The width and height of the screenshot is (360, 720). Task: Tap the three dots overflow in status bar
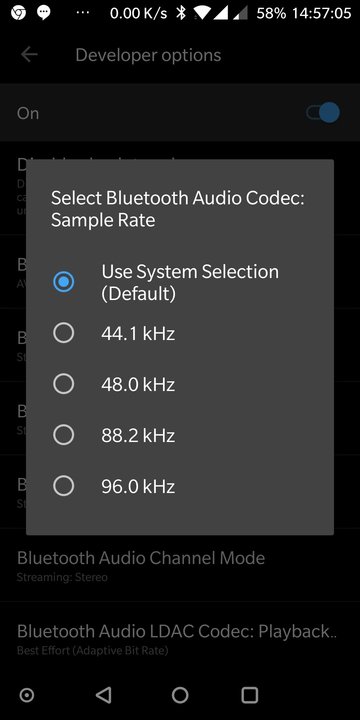[x=83, y=13]
